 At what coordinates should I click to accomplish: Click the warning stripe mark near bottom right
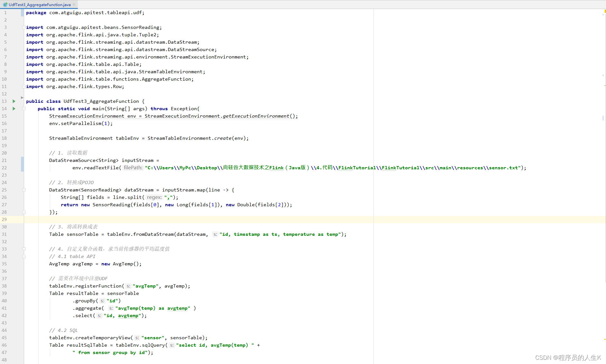click(x=605, y=339)
